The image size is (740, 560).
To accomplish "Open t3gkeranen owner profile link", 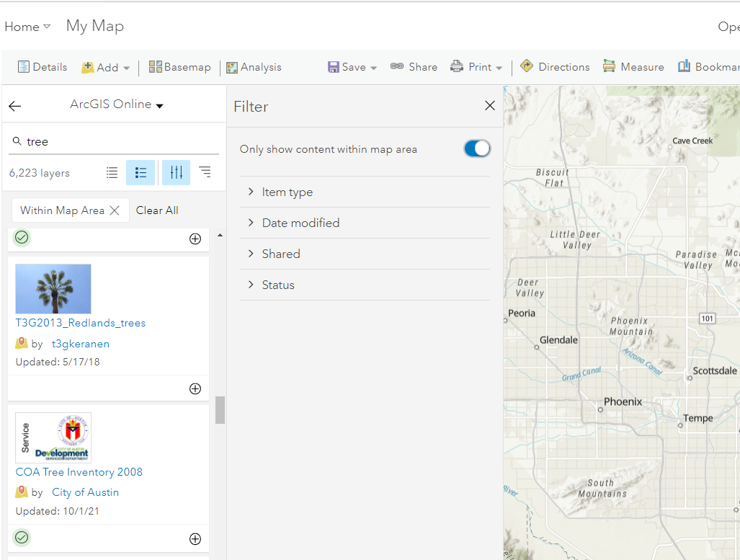I will tap(81, 344).
